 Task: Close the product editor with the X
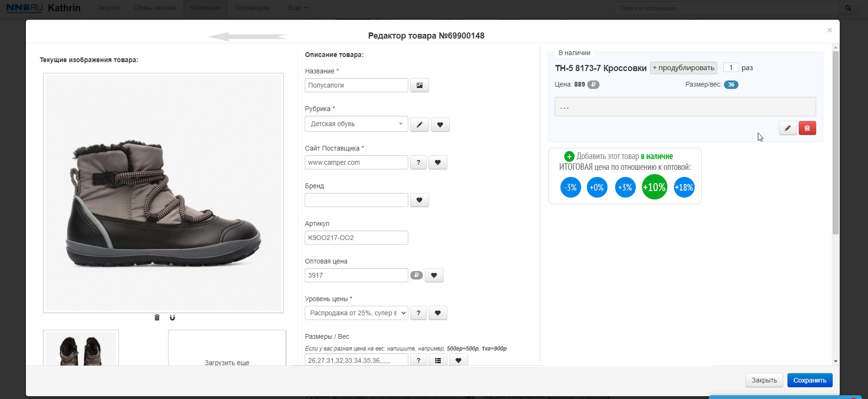(829, 30)
